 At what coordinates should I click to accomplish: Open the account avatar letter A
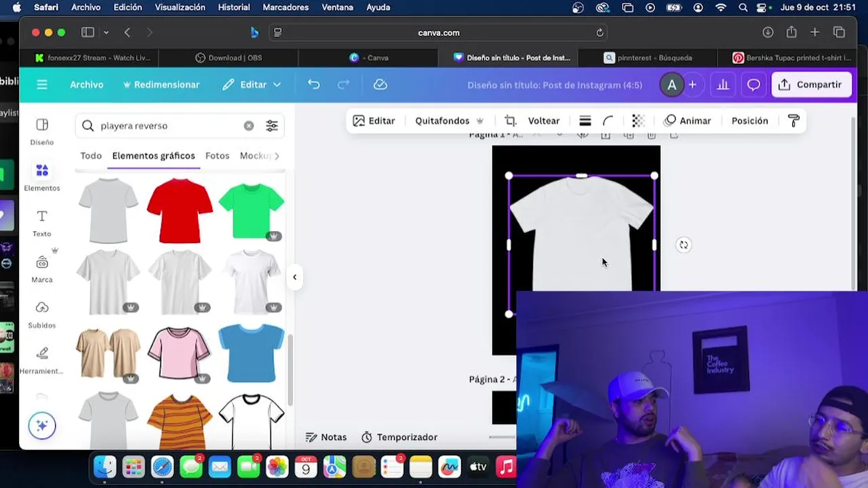tap(671, 85)
